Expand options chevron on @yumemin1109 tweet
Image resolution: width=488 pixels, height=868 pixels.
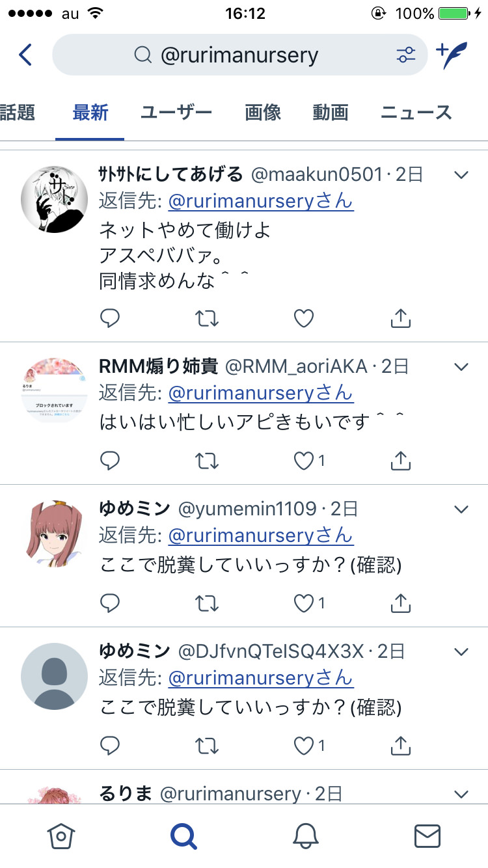[x=461, y=509]
